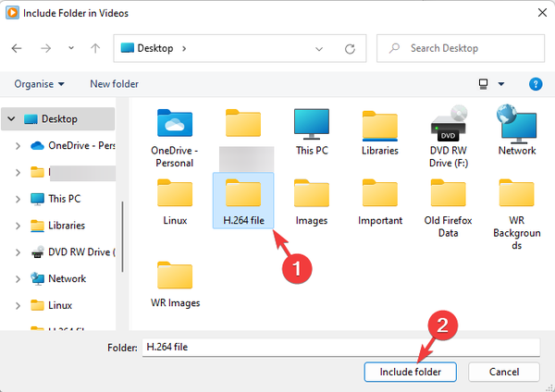Create a New folder

[114, 84]
